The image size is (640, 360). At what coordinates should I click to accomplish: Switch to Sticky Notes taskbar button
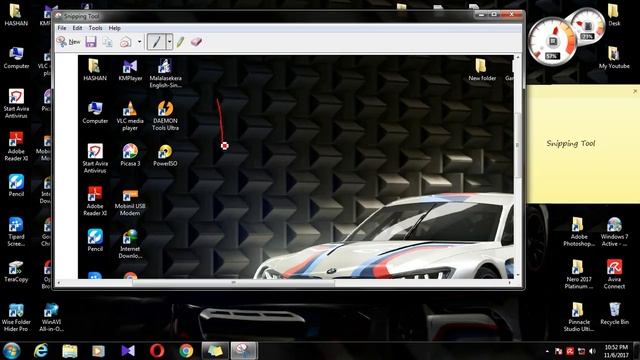(215, 351)
